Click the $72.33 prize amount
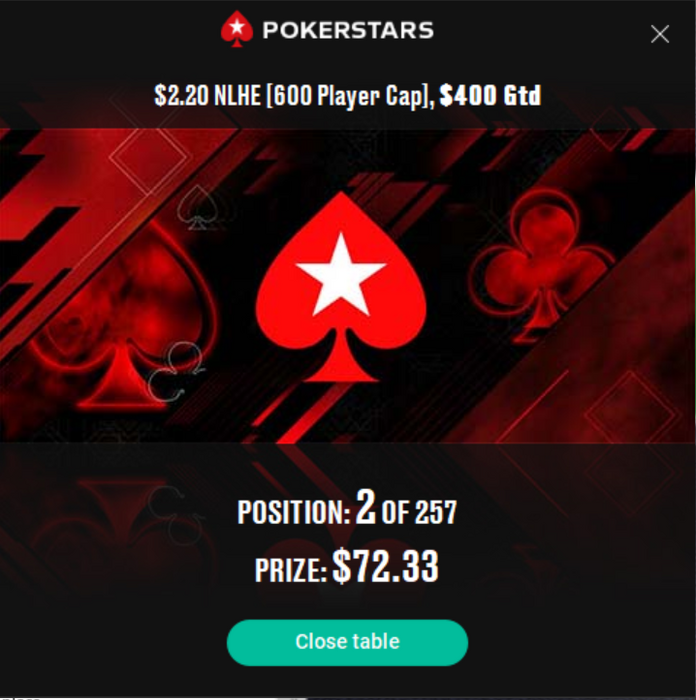Screen dimensions: 696x700 click(x=386, y=566)
